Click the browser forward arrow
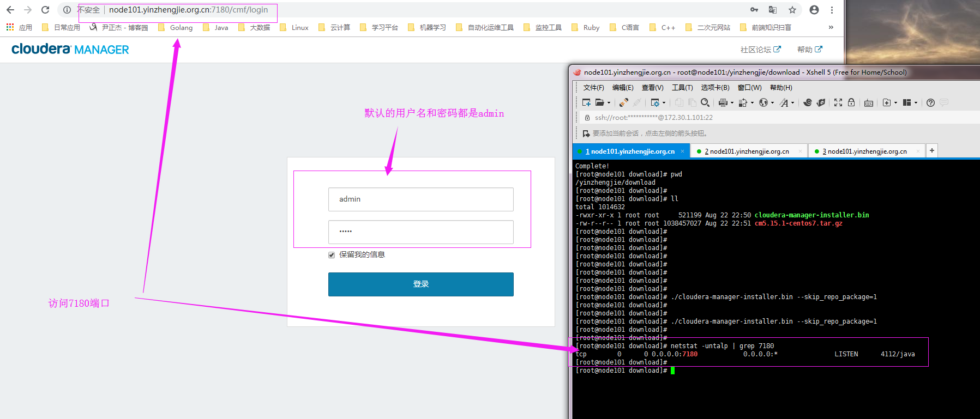 pos(28,10)
